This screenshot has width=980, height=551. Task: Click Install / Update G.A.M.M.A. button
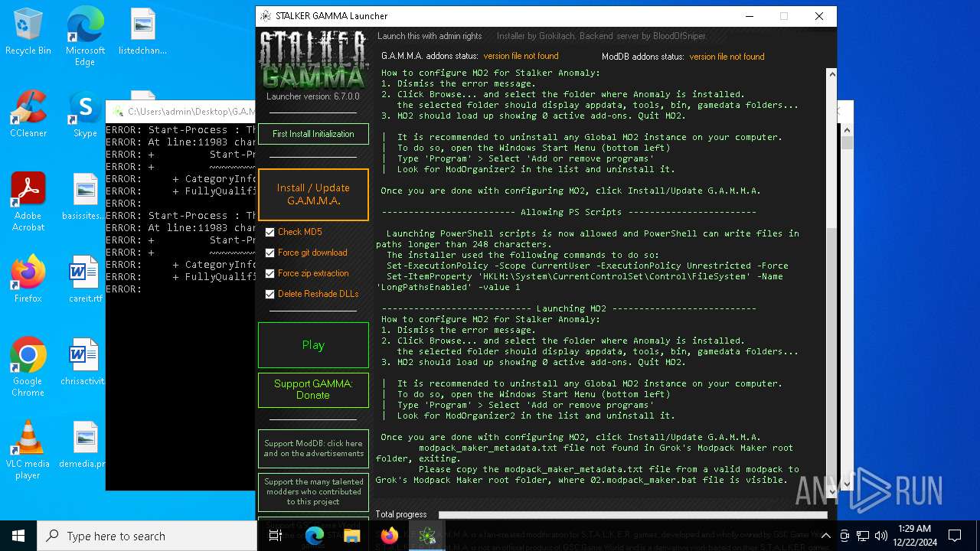point(313,194)
